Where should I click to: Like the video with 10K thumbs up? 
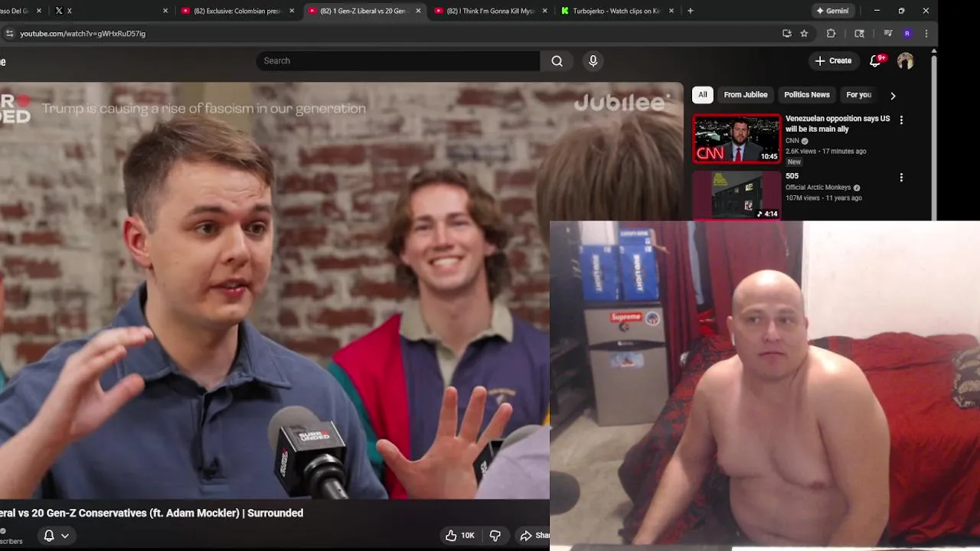click(460, 536)
